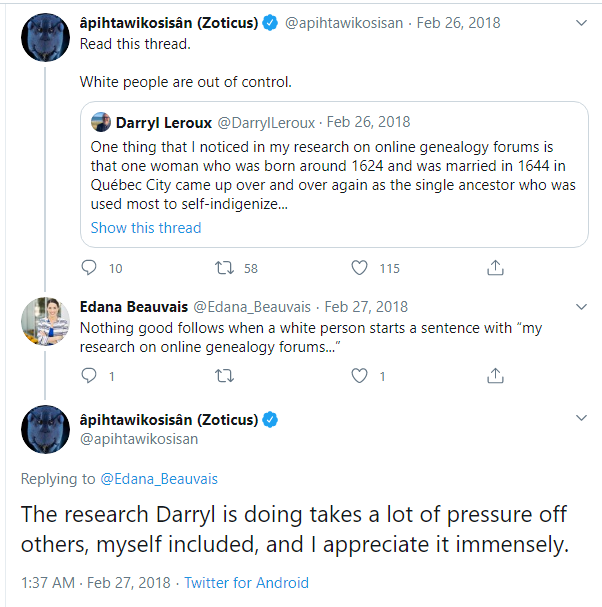Expand options menu for Edana Beauvais's tweet

pyautogui.click(x=581, y=307)
